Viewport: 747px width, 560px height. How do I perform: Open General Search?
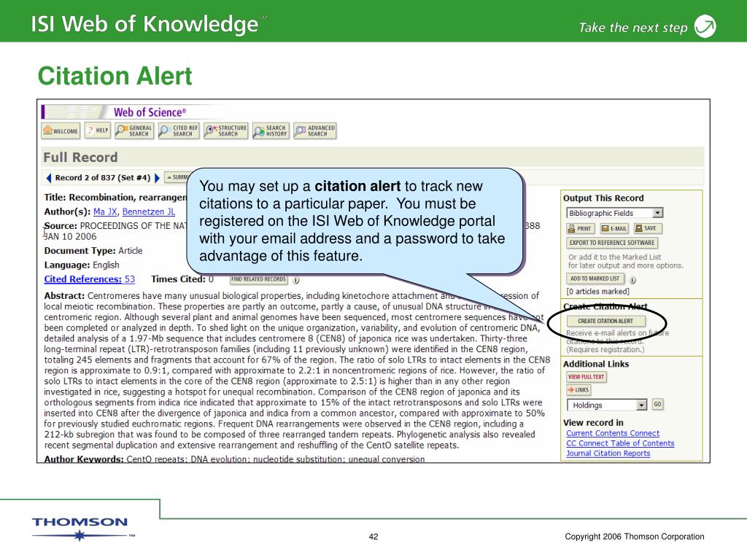tap(134, 131)
